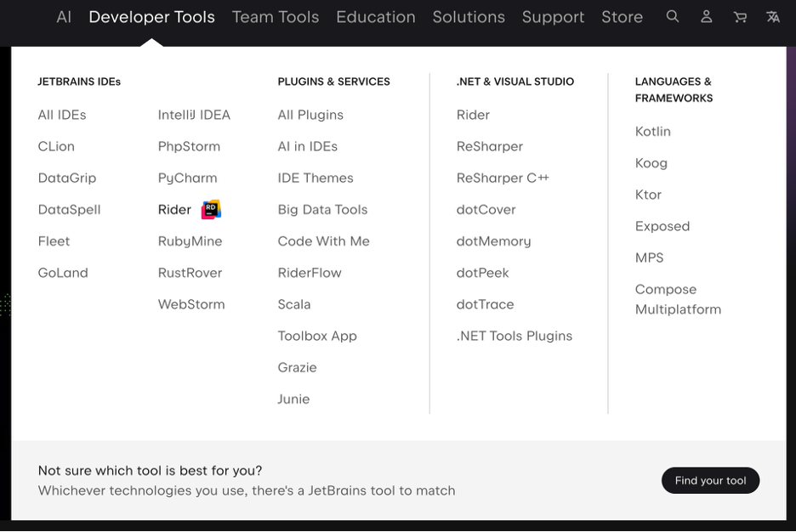Open the ReSharper C++ link
Viewport: 796px width, 532px height.
pyautogui.click(x=503, y=178)
